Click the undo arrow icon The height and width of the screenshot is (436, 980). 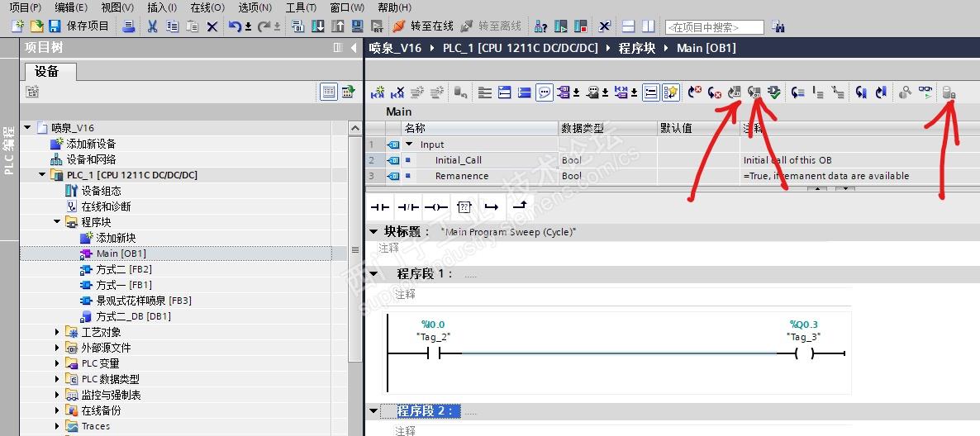click(235, 26)
